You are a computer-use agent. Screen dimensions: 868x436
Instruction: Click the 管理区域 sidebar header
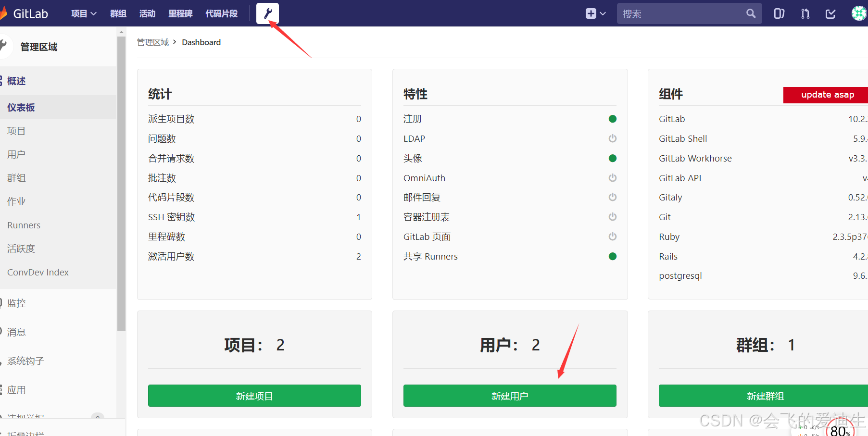38,47
